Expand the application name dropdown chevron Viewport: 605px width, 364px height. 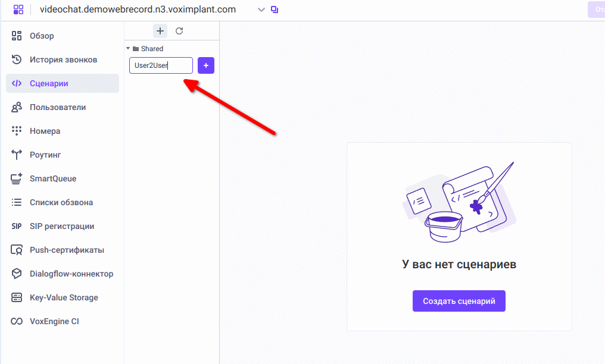[261, 10]
